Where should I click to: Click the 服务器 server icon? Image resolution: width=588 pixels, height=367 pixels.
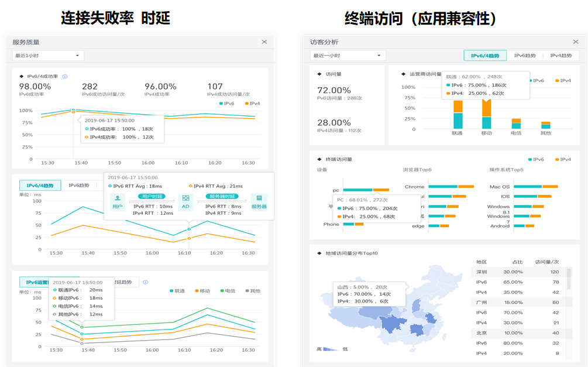[x=259, y=198]
